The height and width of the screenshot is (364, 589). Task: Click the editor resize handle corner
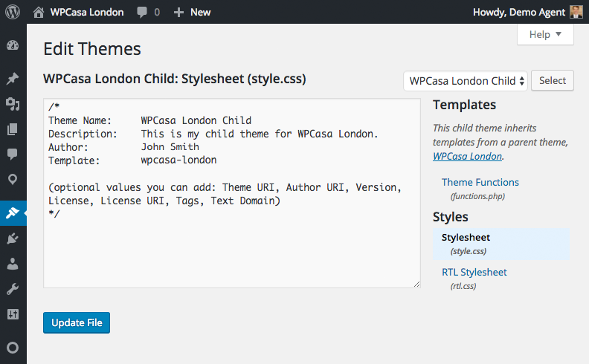[416, 284]
